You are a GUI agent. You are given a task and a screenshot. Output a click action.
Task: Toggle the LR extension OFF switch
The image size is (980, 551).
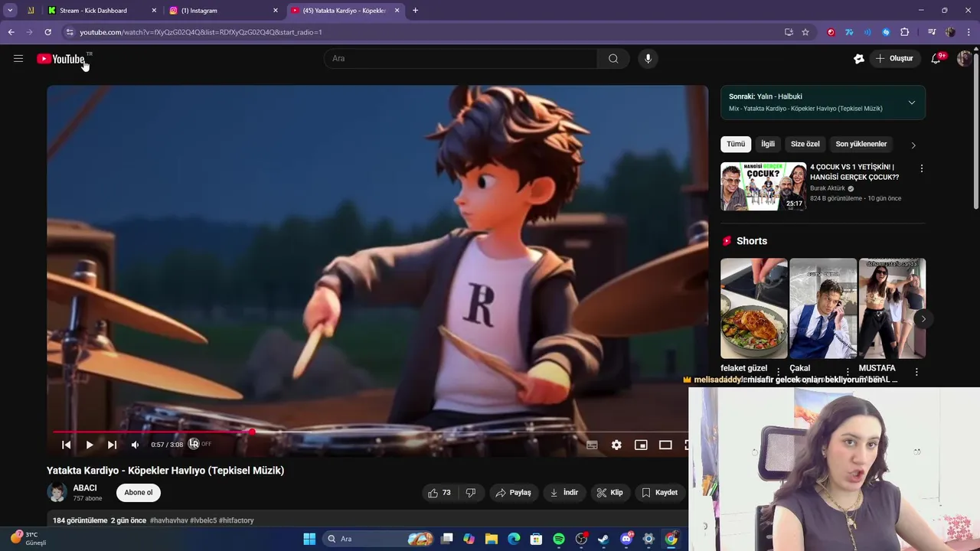point(200,444)
